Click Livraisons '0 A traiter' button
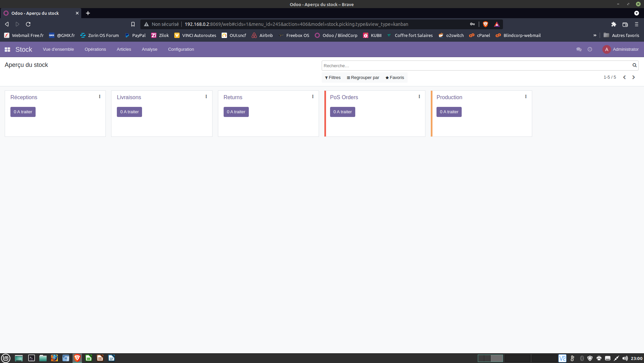This screenshot has width=644, height=363. (x=129, y=112)
